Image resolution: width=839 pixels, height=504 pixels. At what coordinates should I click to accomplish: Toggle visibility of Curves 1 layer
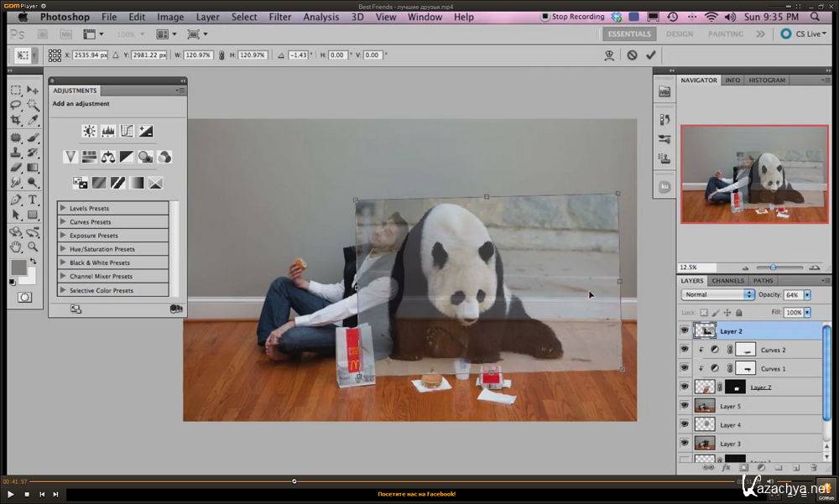coord(684,368)
